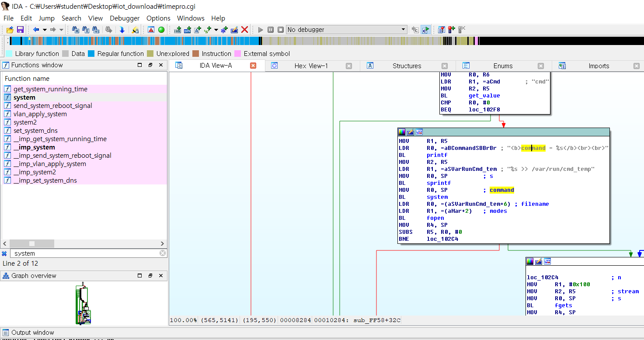This screenshot has height=340, width=644.
Task: Close the IDA View-A tab
Action: pos(253,66)
